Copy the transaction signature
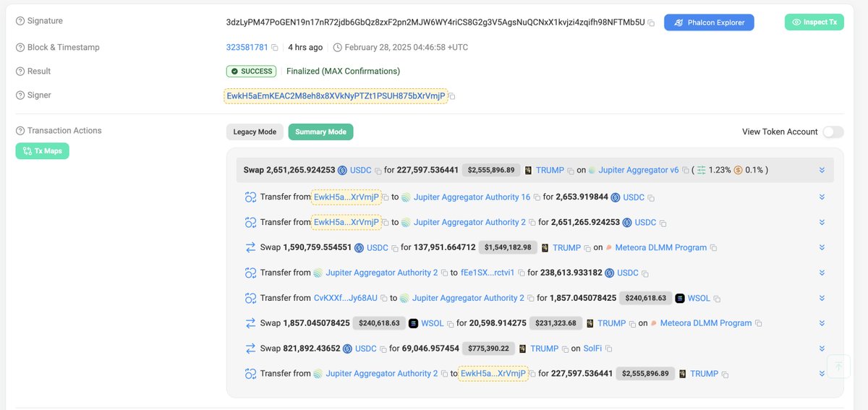868x410 pixels. click(x=651, y=23)
